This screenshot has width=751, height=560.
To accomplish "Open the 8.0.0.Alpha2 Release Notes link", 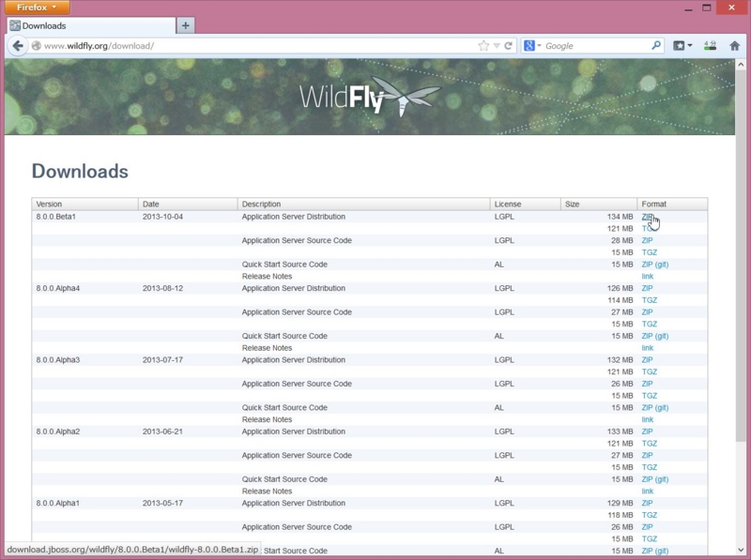I will pos(648,492).
